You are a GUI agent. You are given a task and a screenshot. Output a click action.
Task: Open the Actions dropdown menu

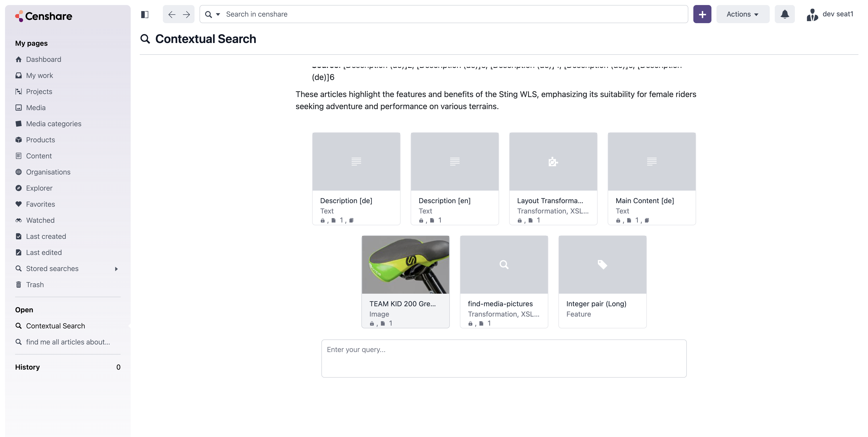coord(742,14)
